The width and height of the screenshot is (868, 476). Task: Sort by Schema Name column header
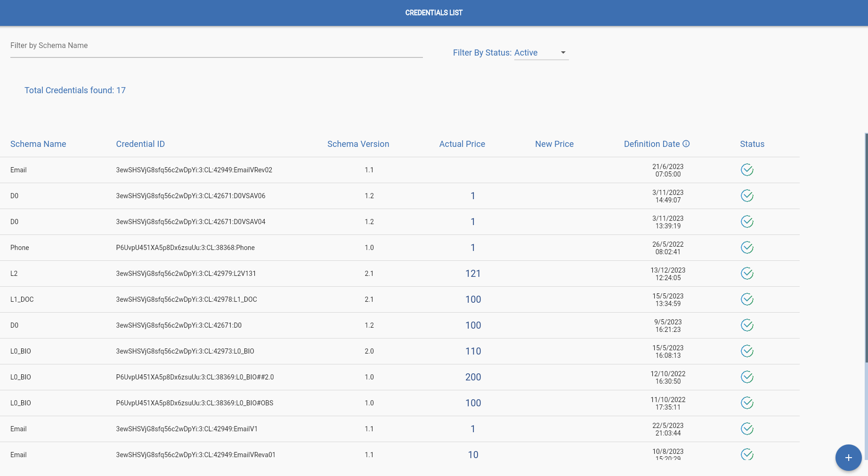tap(38, 144)
